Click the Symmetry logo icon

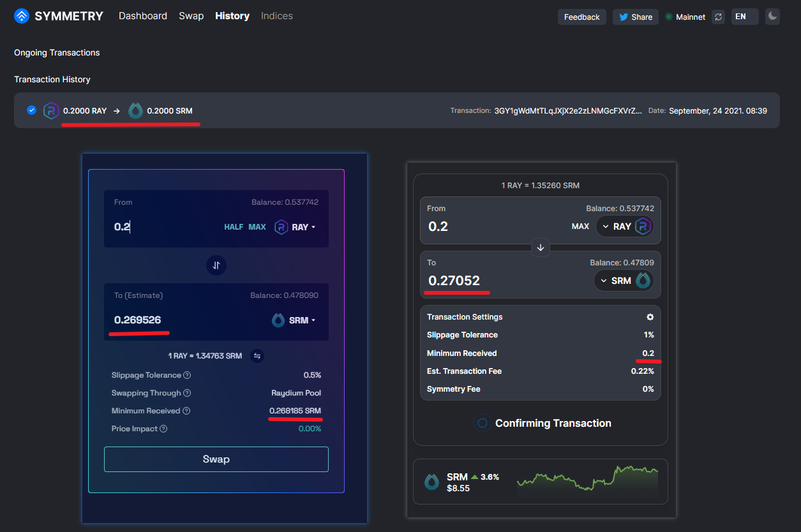pyautogui.click(x=22, y=16)
